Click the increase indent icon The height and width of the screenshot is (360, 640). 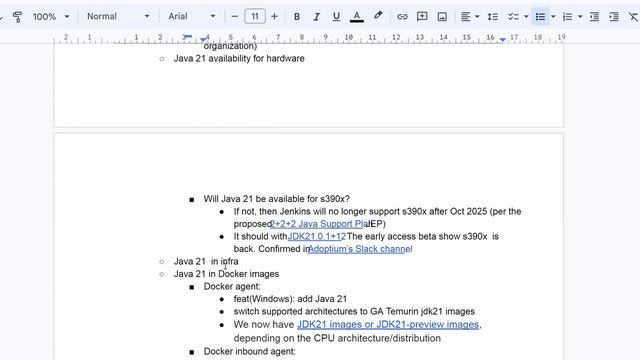(614, 17)
